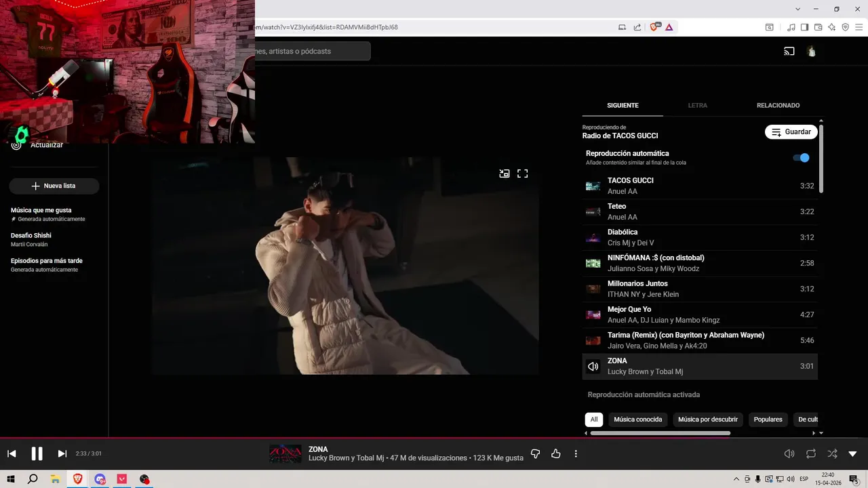Share this page from address bar

pos(637,27)
